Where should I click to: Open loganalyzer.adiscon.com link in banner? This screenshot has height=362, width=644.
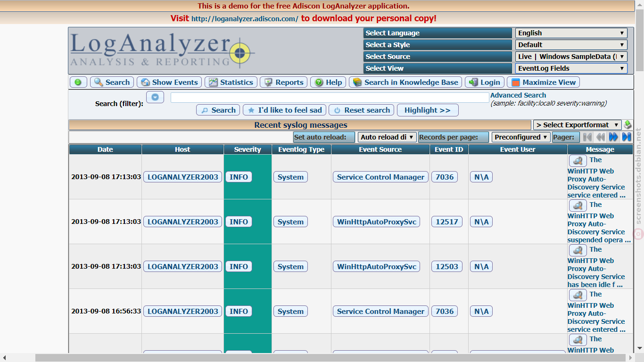click(x=245, y=19)
